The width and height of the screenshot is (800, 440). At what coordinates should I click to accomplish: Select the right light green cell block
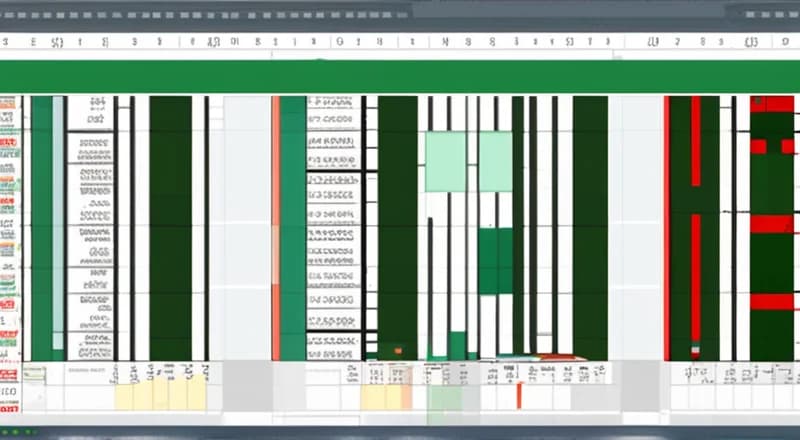click(x=495, y=161)
